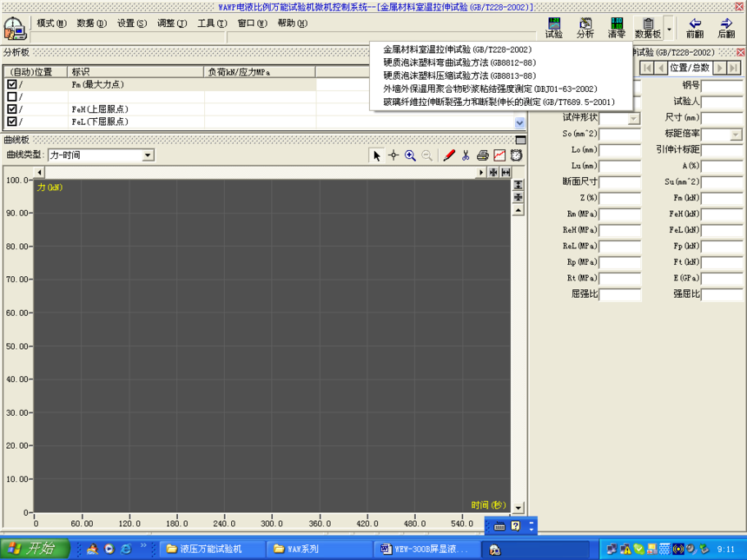Enable the empty second row checkbox

click(12, 97)
